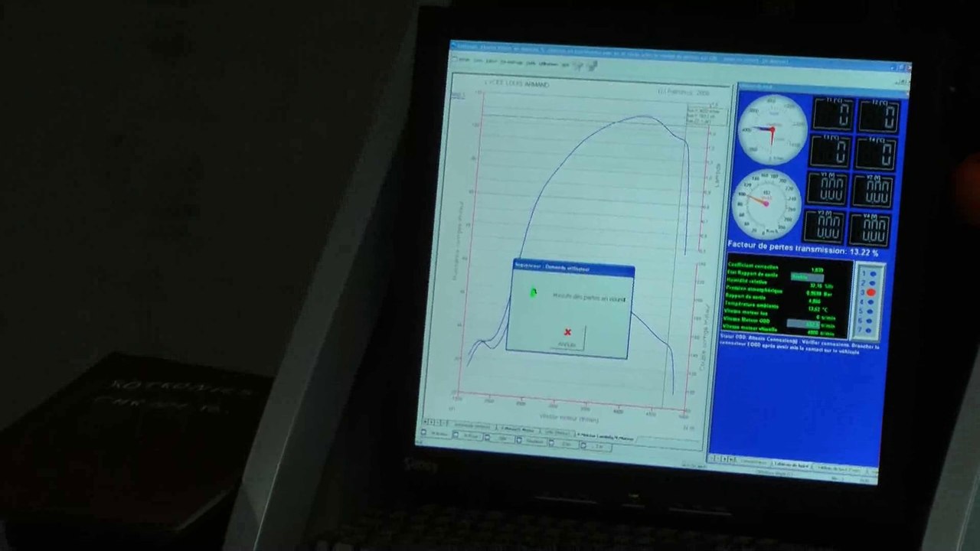Click the engine RPM dial gauge

(772, 129)
